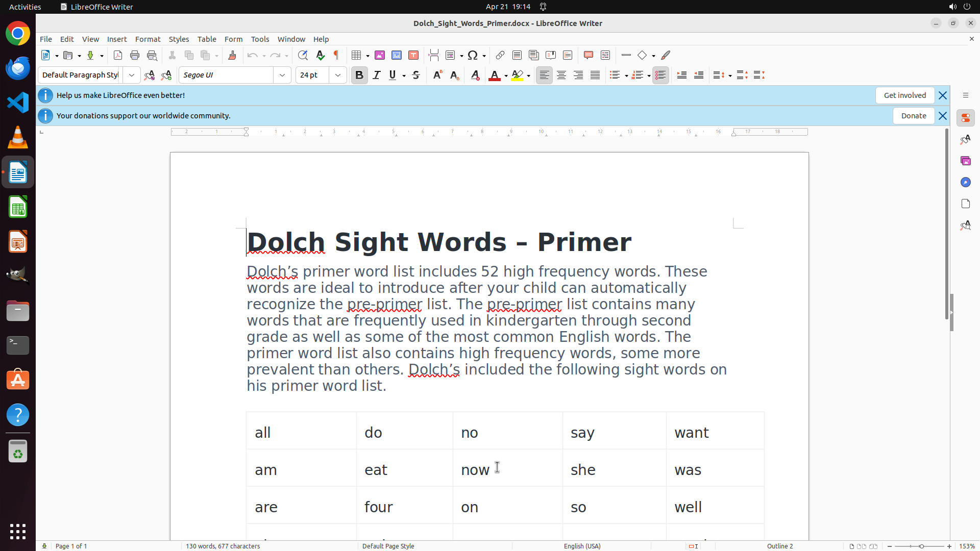Viewport: 980px width, 551px height.
Task: Toggle formatting marks display
Action: 336,55
